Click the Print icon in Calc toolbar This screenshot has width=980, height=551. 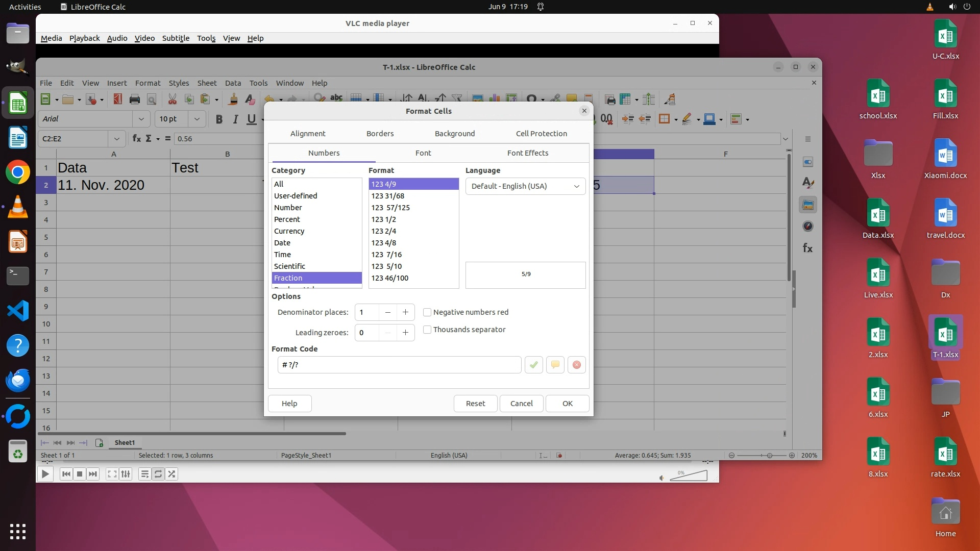point(135,99)
